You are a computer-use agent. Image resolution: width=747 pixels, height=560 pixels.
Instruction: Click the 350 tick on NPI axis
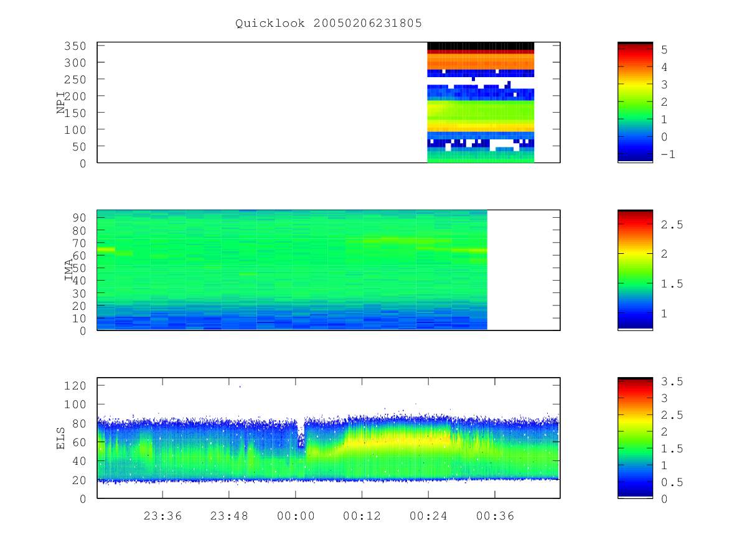tap(76, 46)
